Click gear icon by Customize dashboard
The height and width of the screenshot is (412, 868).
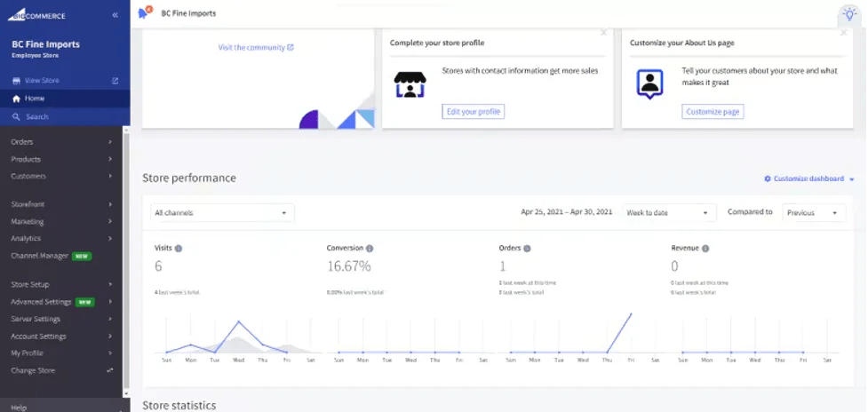pos(768,178)
